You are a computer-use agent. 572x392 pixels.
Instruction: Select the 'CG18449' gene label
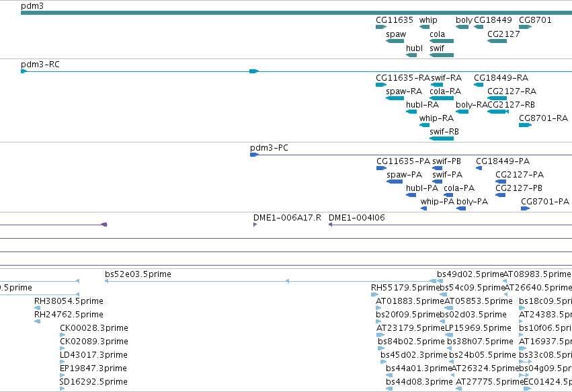coord(493,20)
